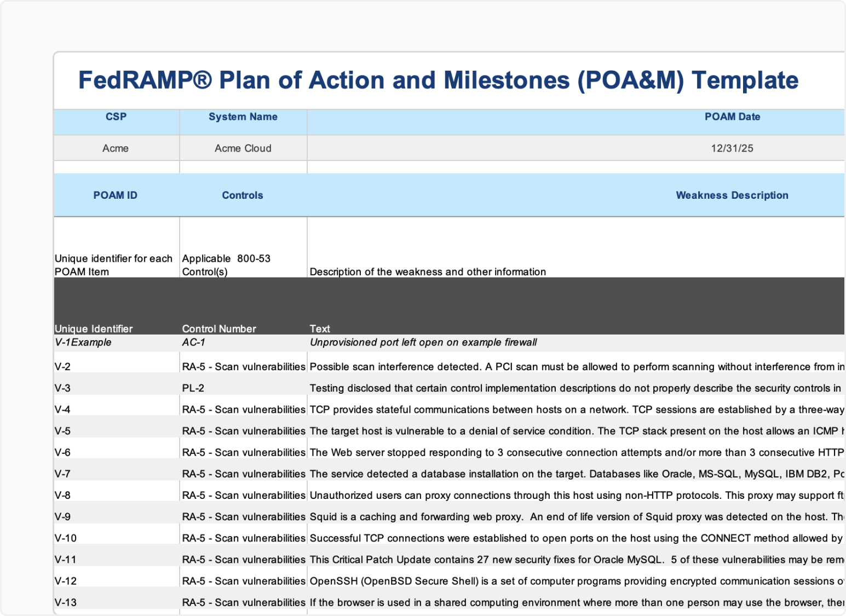Select the 'Unique Identifier' dark header cell

coord(117,306)
